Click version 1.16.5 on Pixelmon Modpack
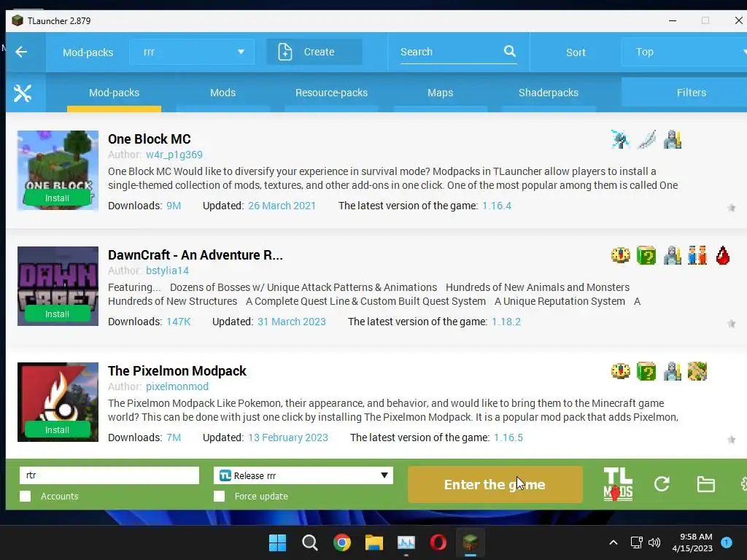The width and height of the screenshot is (747, 560). coord(508,437)
